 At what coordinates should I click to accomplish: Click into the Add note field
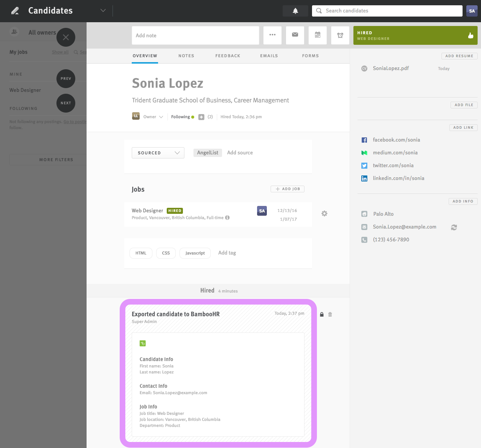pos(195,35)
